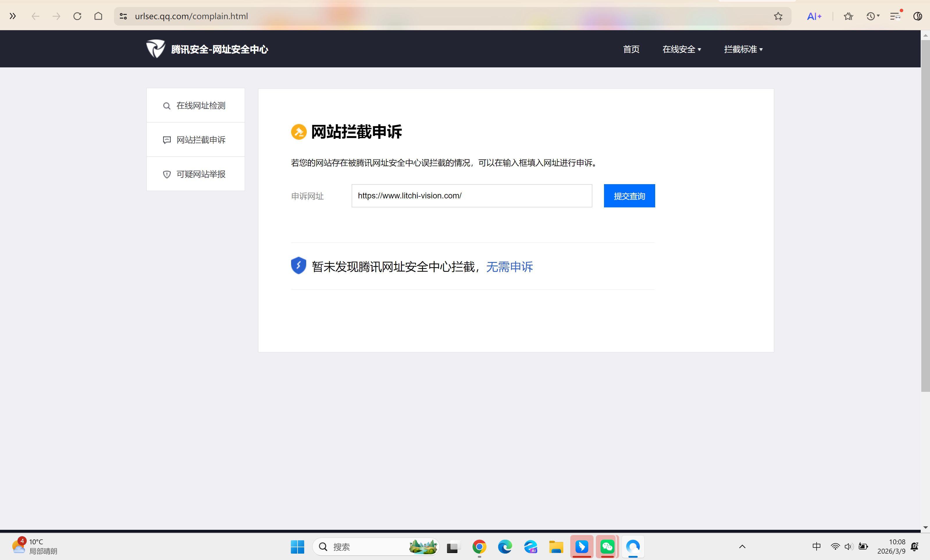Show hidden system tray icons chevron

pyautogui.click(x=742, y=546)
